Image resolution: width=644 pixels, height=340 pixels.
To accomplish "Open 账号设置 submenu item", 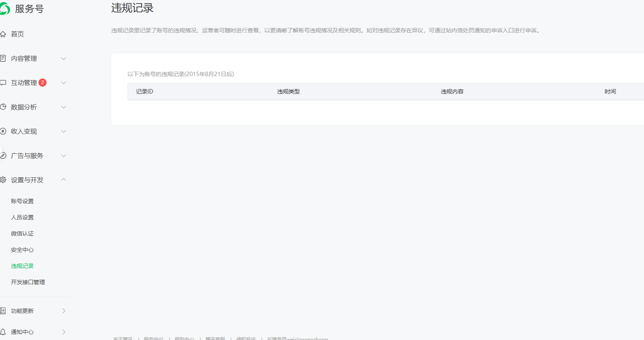I will (22, 201).
